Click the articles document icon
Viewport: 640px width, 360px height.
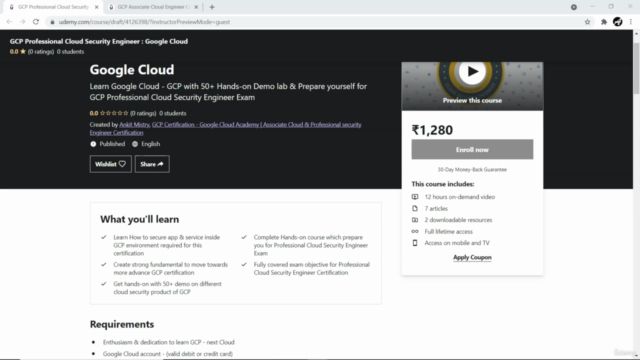[415, 208]
